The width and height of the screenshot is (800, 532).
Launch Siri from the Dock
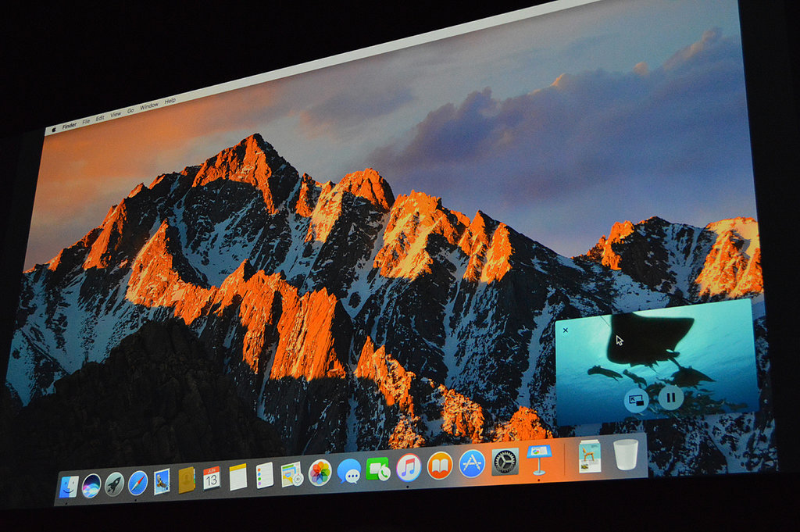point(91,485)
